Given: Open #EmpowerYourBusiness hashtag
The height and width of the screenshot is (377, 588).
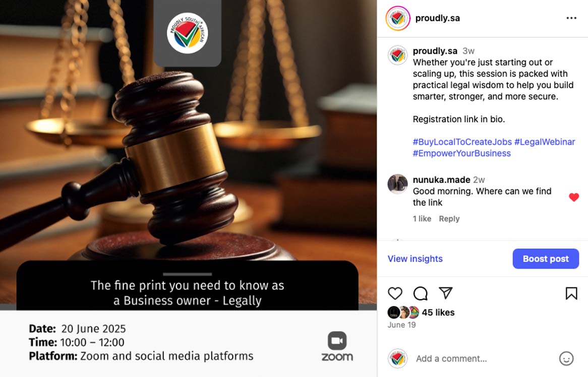Looking at the screenshot, I should coord(461,153).
